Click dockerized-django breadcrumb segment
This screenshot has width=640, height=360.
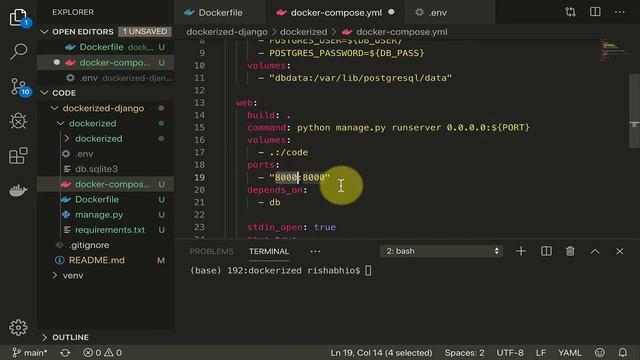click(x=227, y=32)
